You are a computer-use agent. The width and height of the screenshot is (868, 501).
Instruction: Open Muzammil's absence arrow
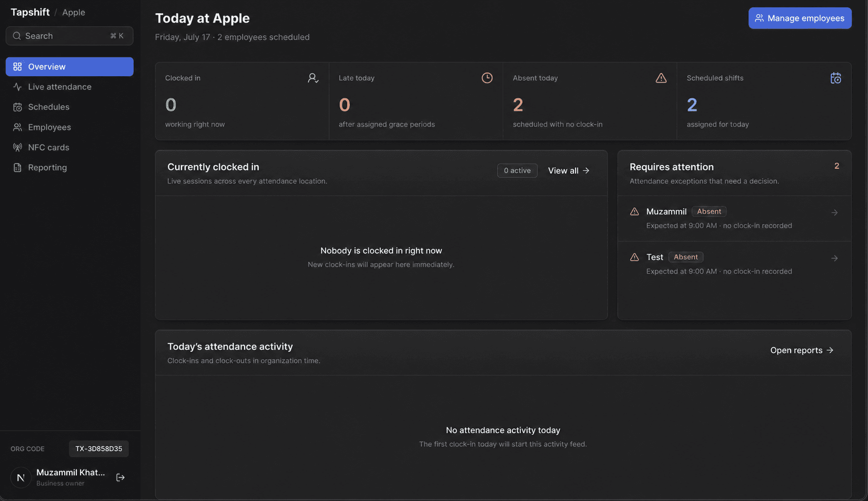[834, 212]
